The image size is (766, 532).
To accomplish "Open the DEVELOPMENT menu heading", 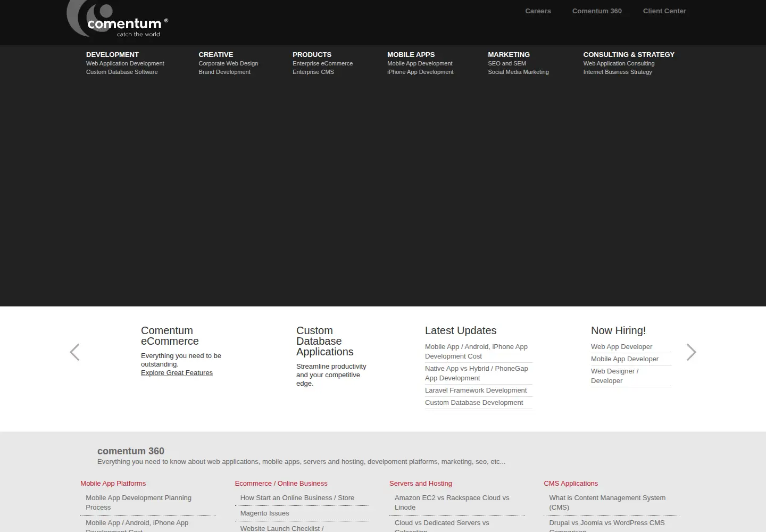I will click(x=112, y=54).
